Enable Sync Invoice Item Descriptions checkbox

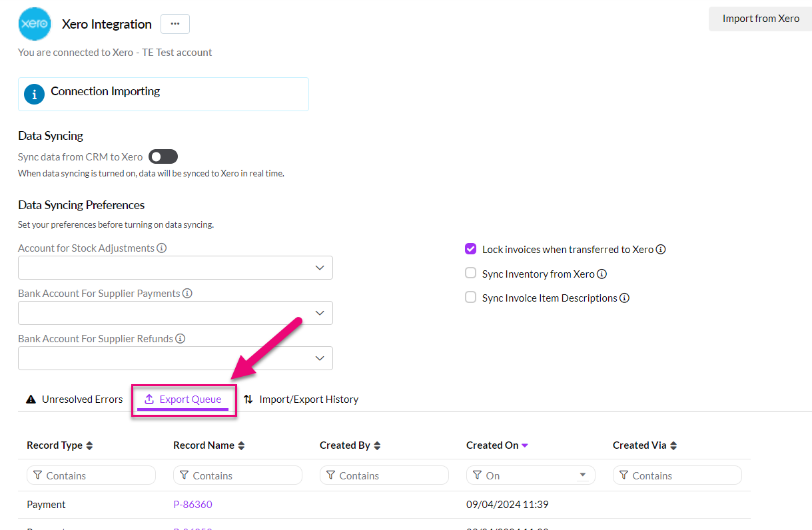(471, 297)
